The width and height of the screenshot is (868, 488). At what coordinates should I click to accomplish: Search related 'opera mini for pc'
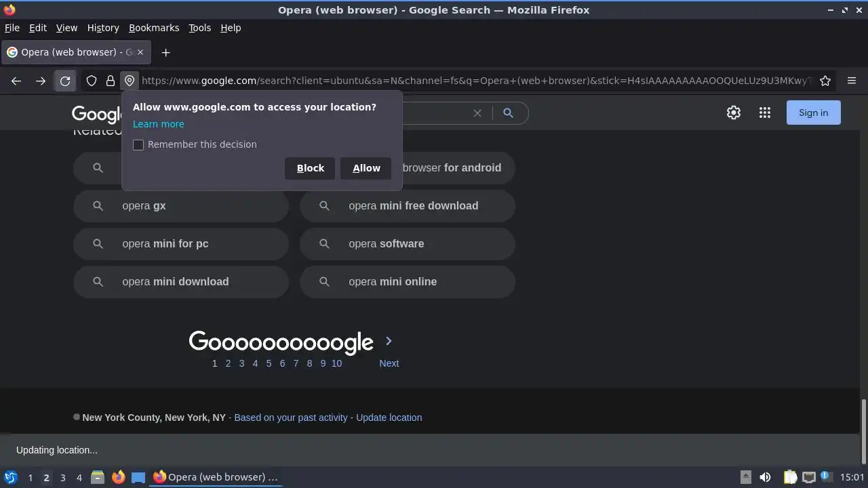[181, 244]
